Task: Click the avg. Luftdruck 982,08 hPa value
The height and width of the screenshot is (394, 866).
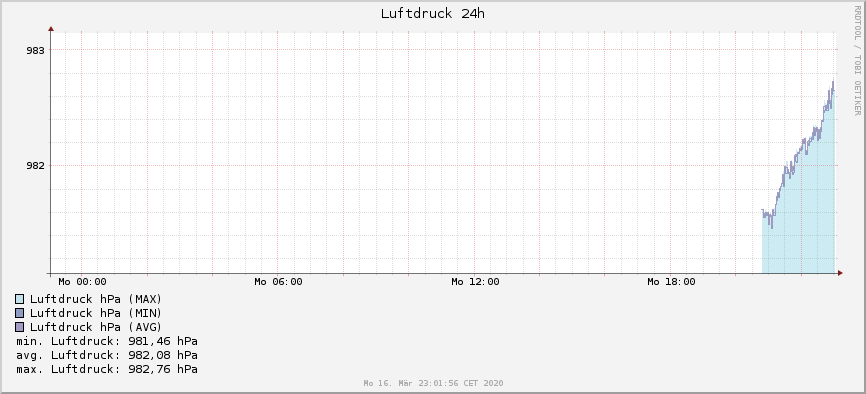Action: point(107,355)
